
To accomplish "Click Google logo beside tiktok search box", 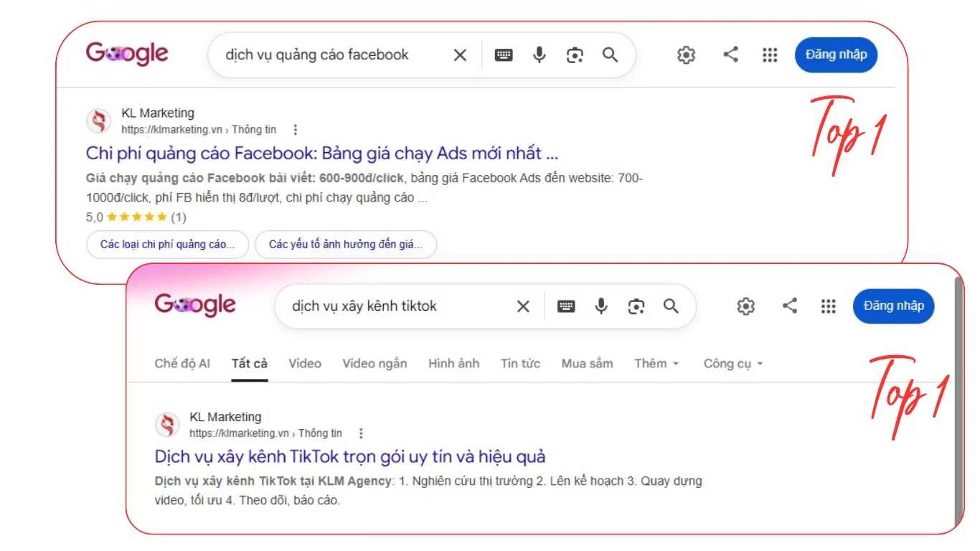I will 195,305.
